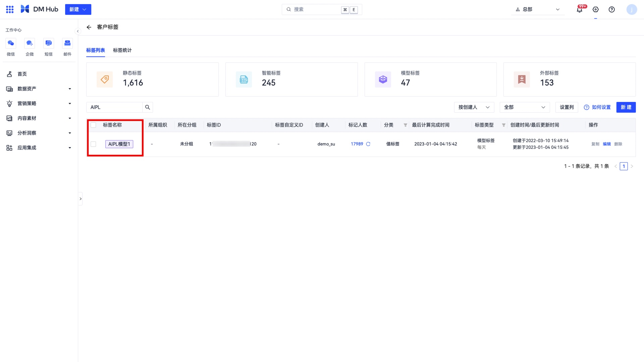
Task: Click the 设置列 button
Action: coord(567,107)
